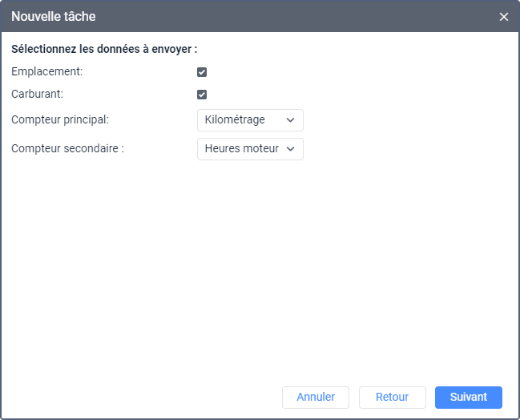This screenshot has height=420, width=520.
Task: Proceed with the Suivant button
Action: click(x=468, y=397)
